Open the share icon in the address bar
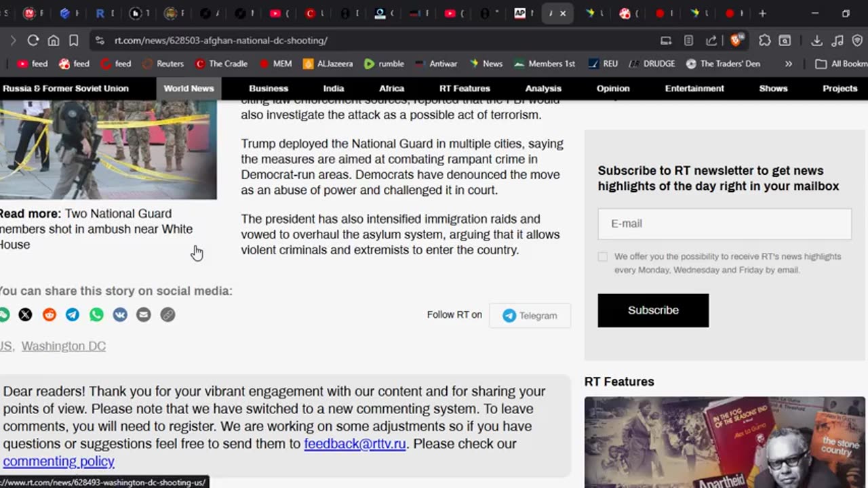The height and width of the screenshot is (488, 868). click(x=711, y=41)
